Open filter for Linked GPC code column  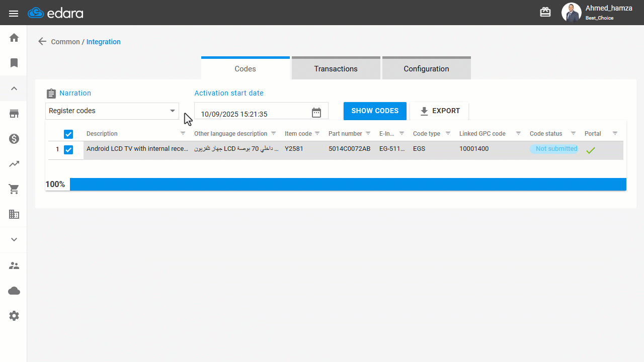[518, 133]
